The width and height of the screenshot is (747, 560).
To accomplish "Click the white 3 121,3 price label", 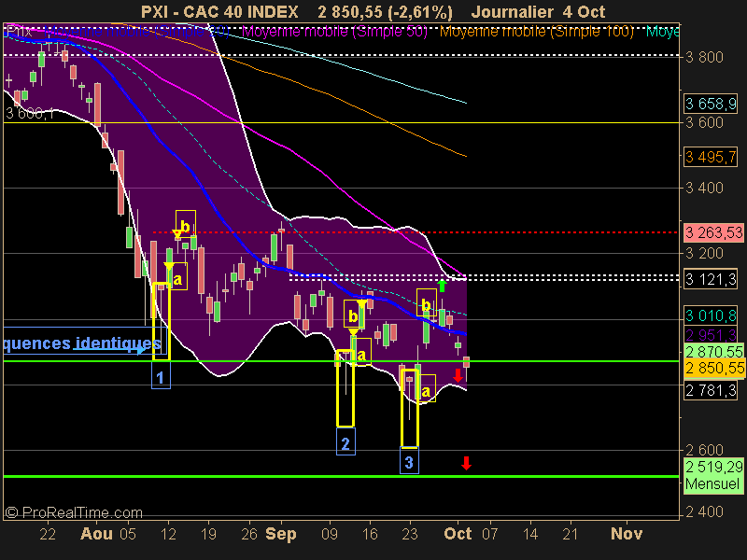I will pyautogui.click(x=711, y=279).
